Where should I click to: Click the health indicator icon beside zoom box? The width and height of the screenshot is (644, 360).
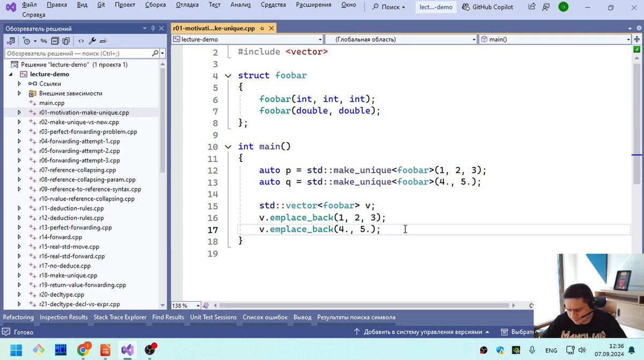[x=206, y=305]
